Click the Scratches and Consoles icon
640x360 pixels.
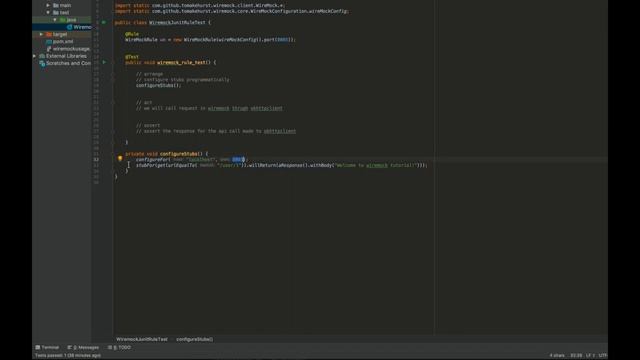pos(42,63)
